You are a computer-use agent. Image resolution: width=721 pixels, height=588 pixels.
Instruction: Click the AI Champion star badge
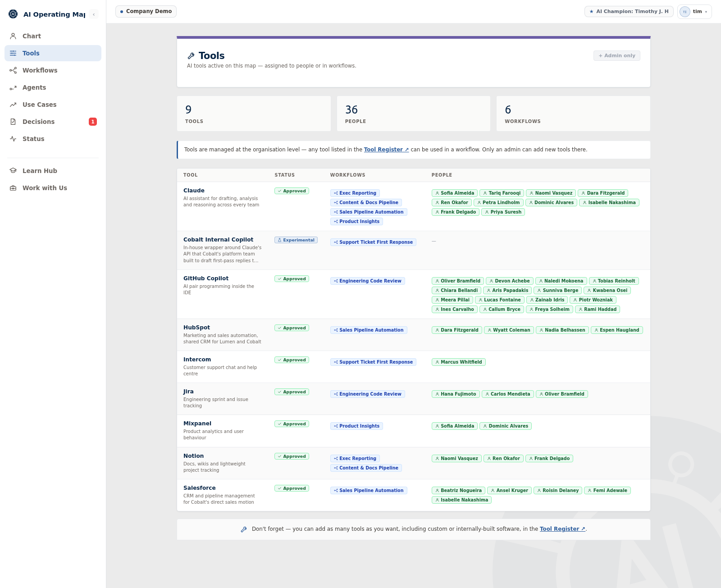629,11
